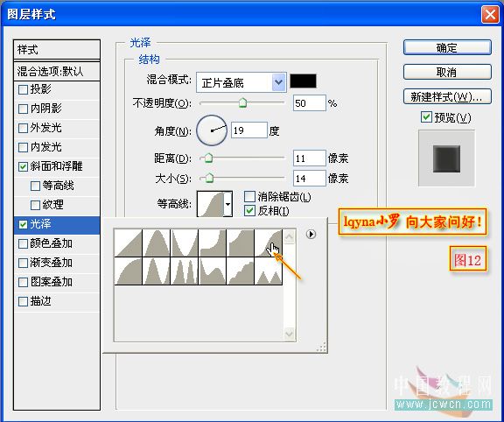Close the 图层样式 dialog

click(x=490, y=15)
